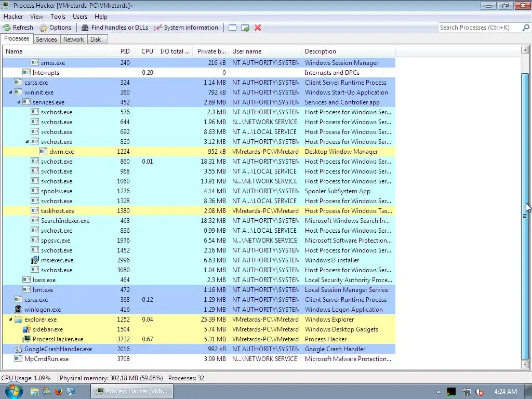This screenshot has height=399, width=532.
Task: Sort by Private bytes column header
Action: click(211, 51)
